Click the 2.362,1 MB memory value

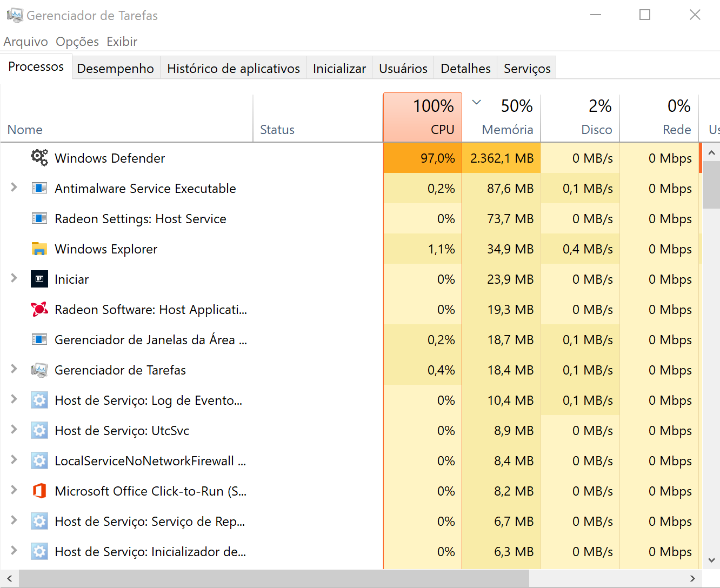pyautogui.click(x=502, y=158)
